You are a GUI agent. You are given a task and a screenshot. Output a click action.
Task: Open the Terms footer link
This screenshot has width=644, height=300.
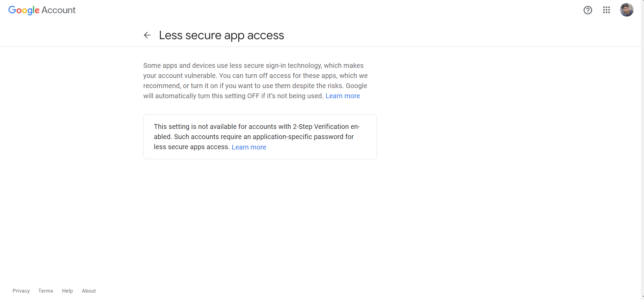click(46, 291)
